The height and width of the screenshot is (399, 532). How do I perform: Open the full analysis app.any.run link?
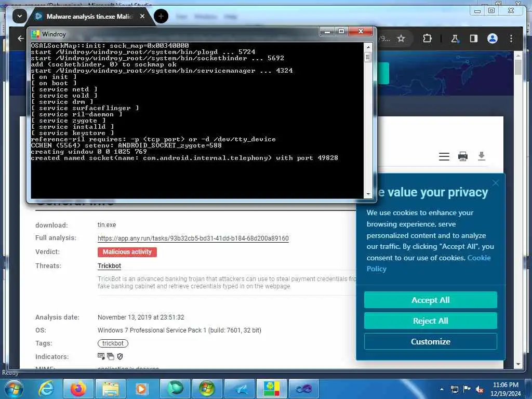tap(193, 238)
